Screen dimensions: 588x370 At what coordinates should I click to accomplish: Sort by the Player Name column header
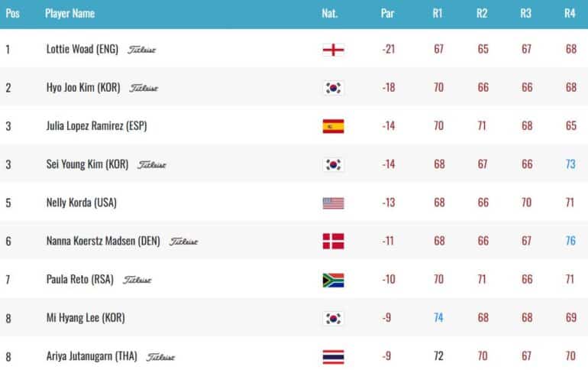(69, 14)
